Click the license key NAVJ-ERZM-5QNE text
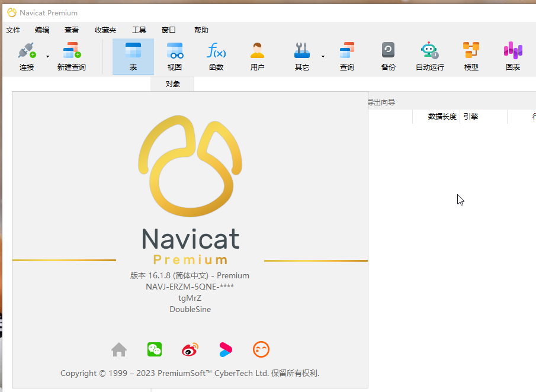The height and width of the screenshot is (392, 536). point(190,287)
